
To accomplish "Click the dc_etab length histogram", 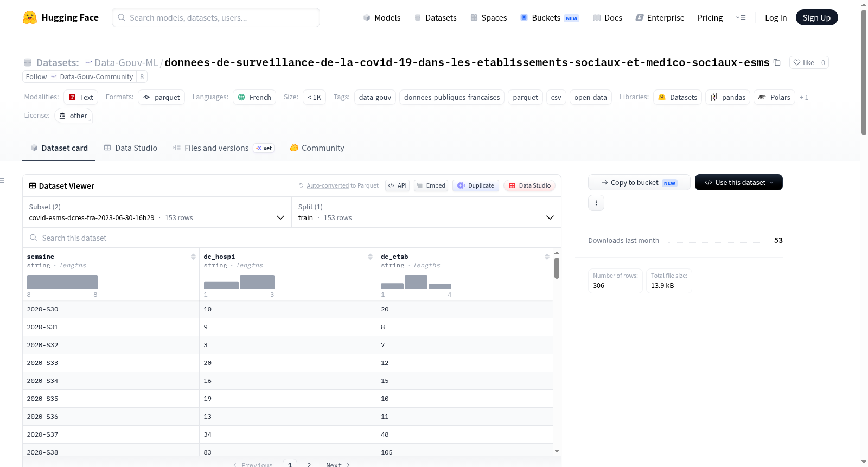I will (x=416, y=282).
